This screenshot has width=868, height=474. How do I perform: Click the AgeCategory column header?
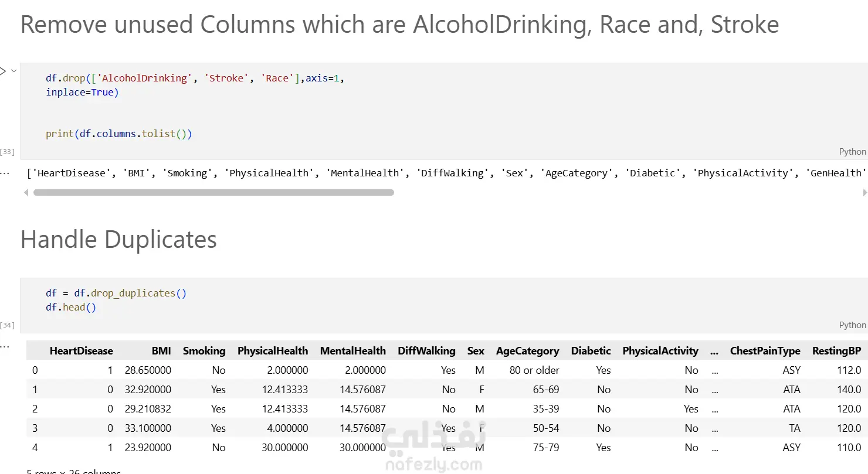(527, 351)
